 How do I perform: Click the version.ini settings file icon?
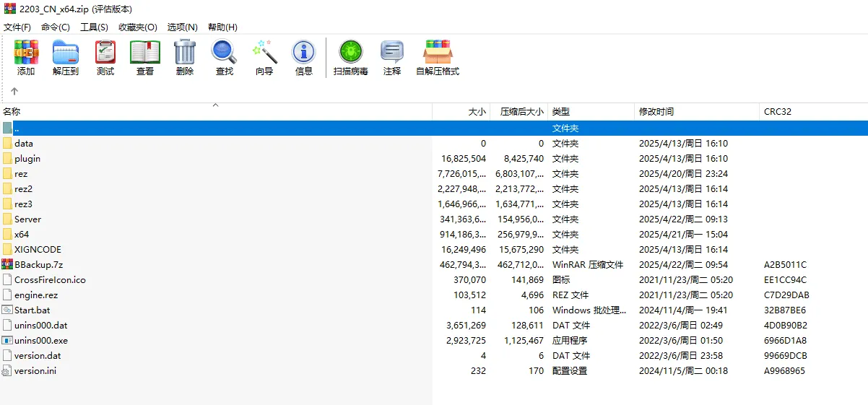click(x=7, y=370)
